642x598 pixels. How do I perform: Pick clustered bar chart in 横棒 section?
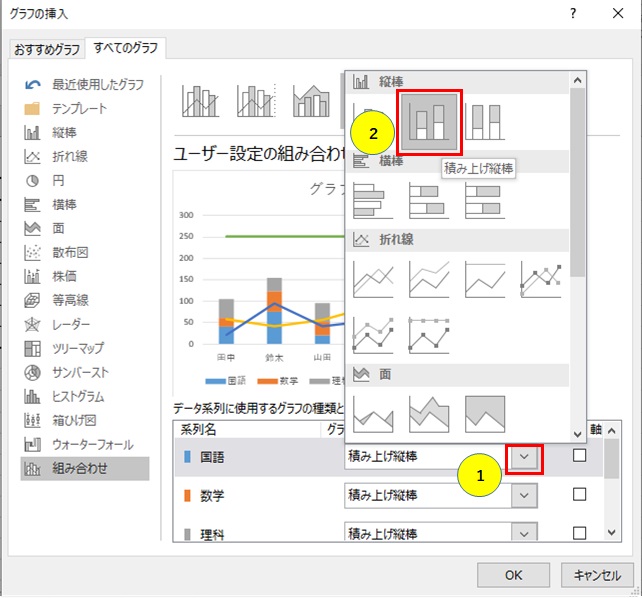coord(373,201)
